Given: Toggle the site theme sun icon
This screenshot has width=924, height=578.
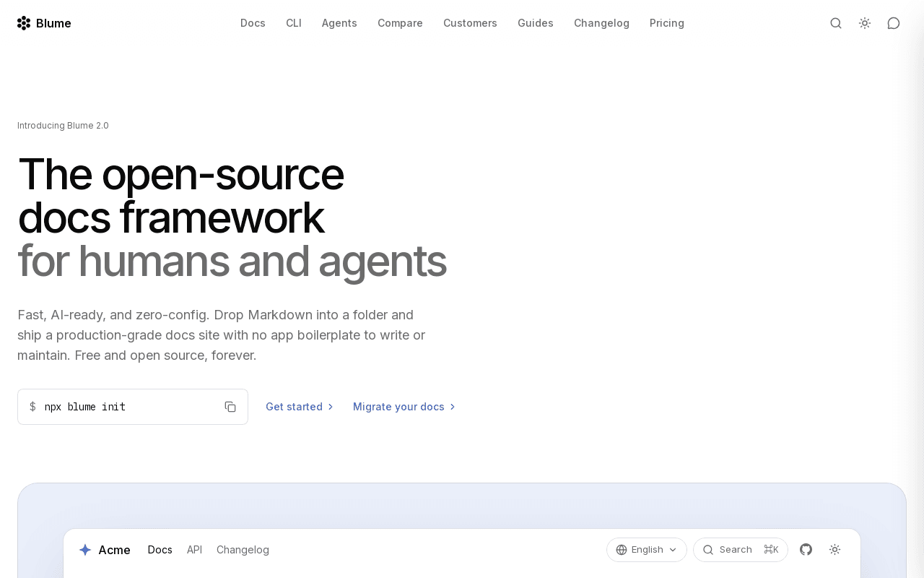Looking at the screenshot, I should 865,23.
